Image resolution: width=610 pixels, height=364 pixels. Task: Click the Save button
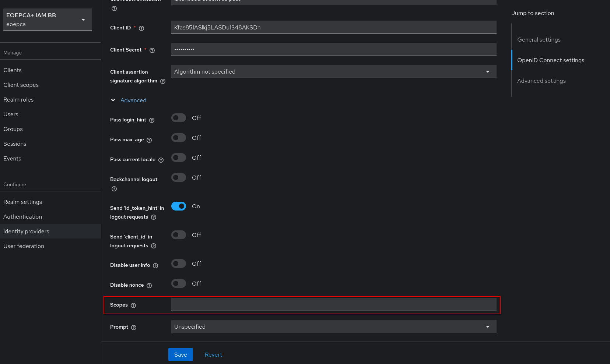point(180,354)
